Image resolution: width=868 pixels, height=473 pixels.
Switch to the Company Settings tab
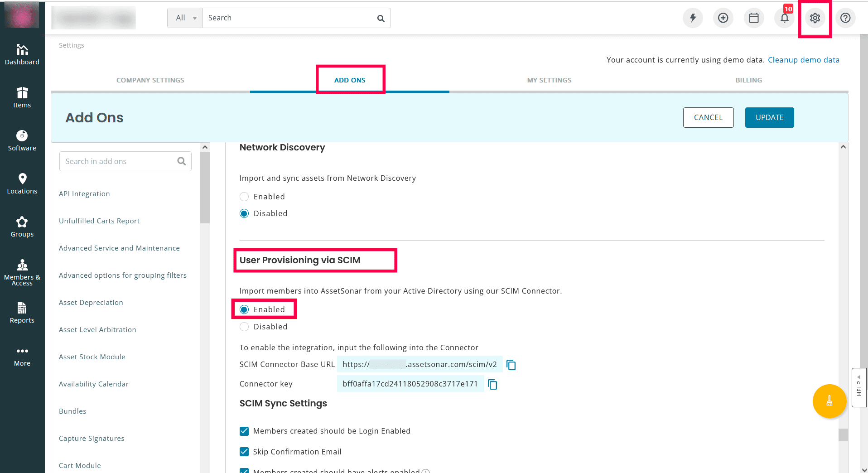coord(150,80)
